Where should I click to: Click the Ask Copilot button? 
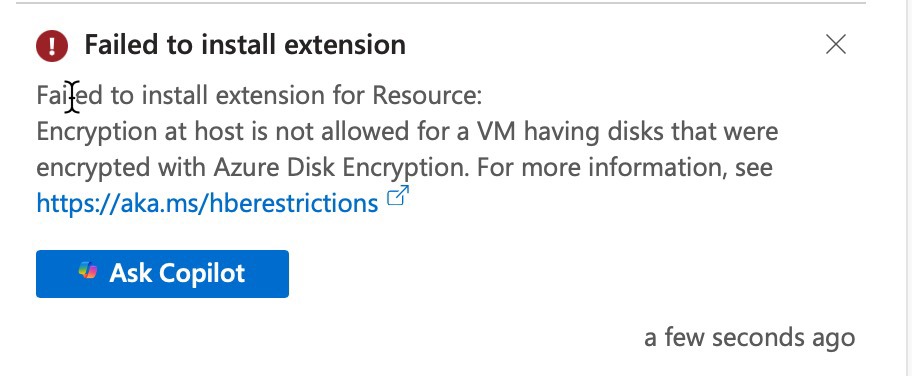[x=162, y=274]
